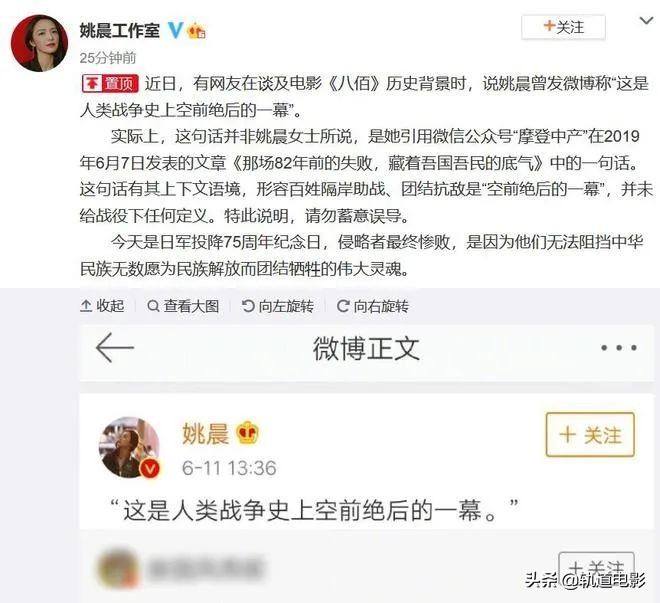Screen dimensions: 660x603
Task: Rotate image with 向右旋转
Action: coord(373,306)
